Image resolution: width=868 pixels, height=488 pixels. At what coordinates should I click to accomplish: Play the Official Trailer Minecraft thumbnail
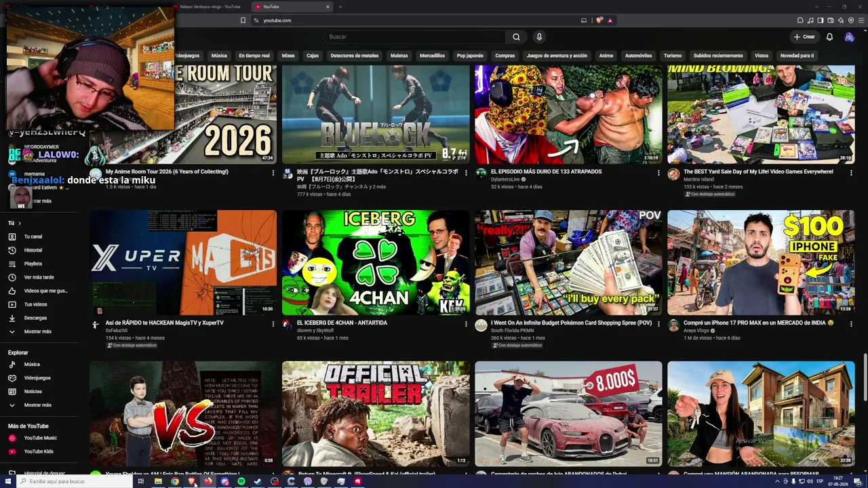376,413
